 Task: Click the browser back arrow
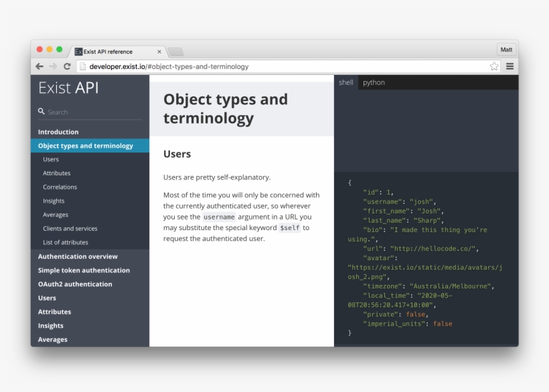[x=40, y=66]
